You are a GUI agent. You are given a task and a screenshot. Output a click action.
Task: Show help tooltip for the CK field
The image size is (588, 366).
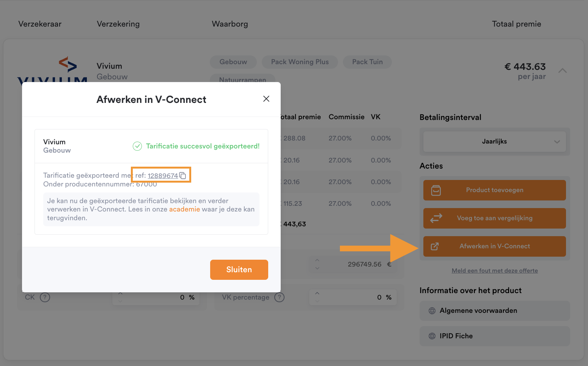pos(45,297)
